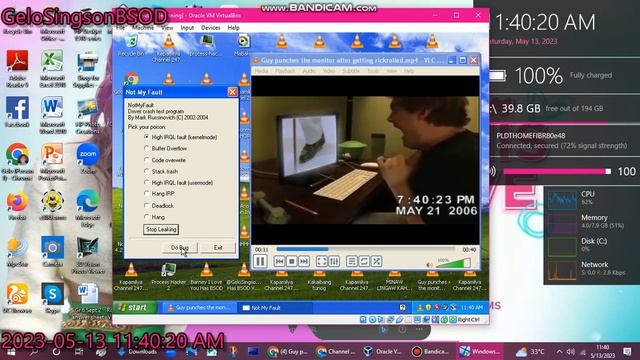This screenshot has width=640, height=360.
Task: Toggle VLC random shuffle
Action: (x=376, y=261)
